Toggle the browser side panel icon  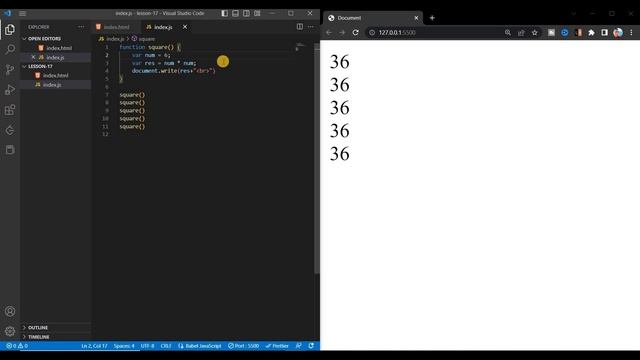pos(604,33)
